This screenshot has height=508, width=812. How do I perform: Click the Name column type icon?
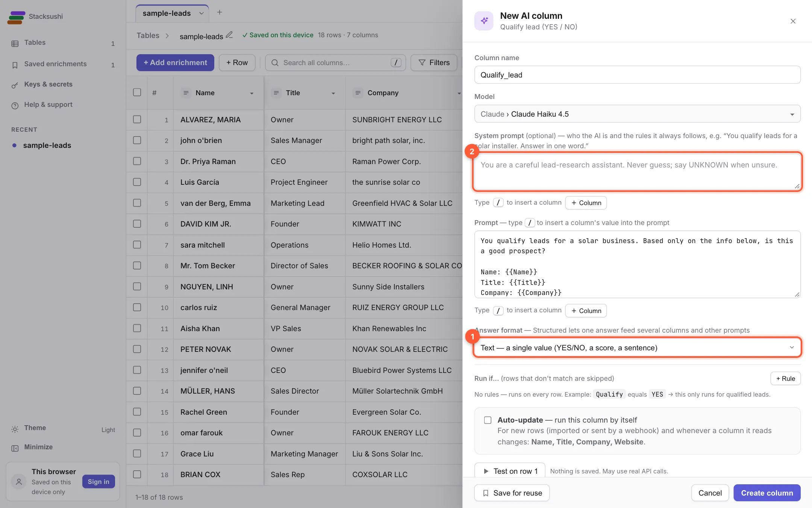[186, 93]
